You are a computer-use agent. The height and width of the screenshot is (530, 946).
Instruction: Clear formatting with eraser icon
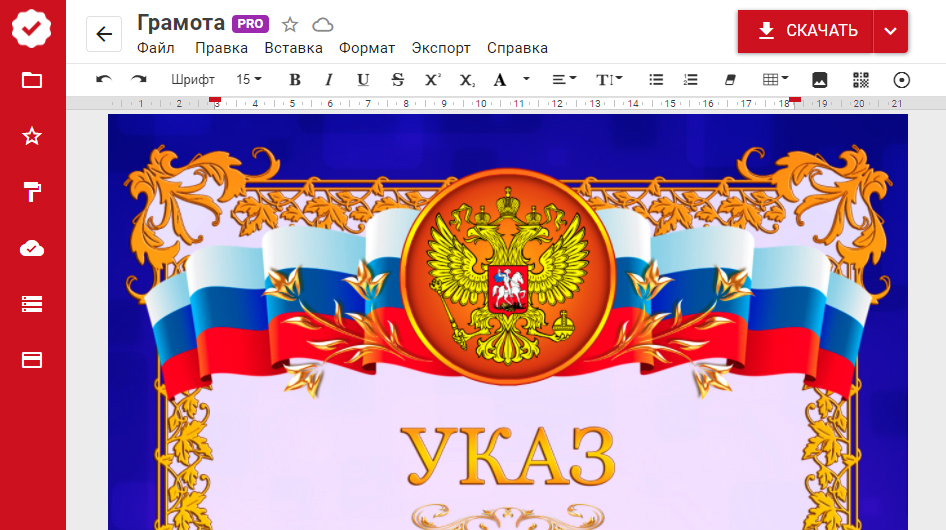730,80
